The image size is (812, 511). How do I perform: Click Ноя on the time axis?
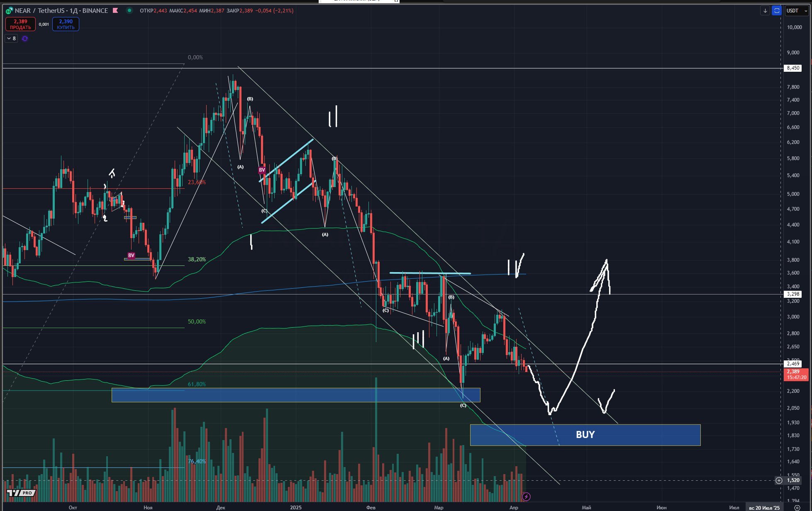[x=148, y=507]
